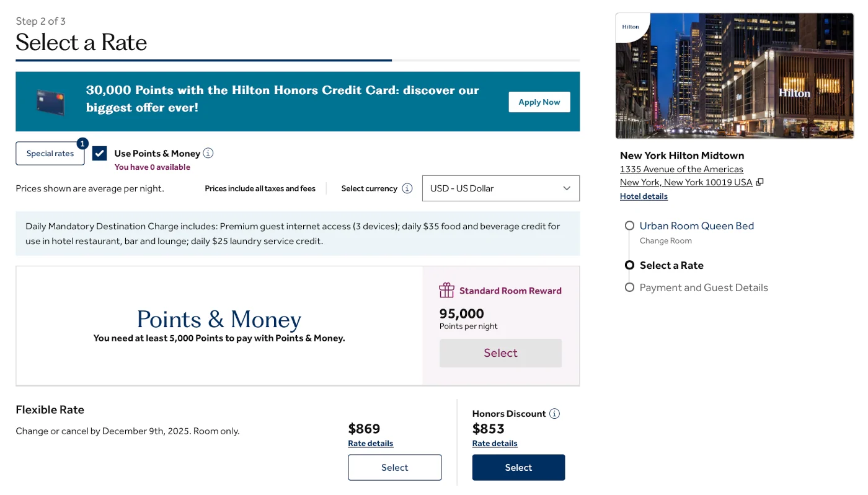Click the 30,000 Points credit card banner text
Viewport: 868px width, 495px height.
tap(283, 99)
